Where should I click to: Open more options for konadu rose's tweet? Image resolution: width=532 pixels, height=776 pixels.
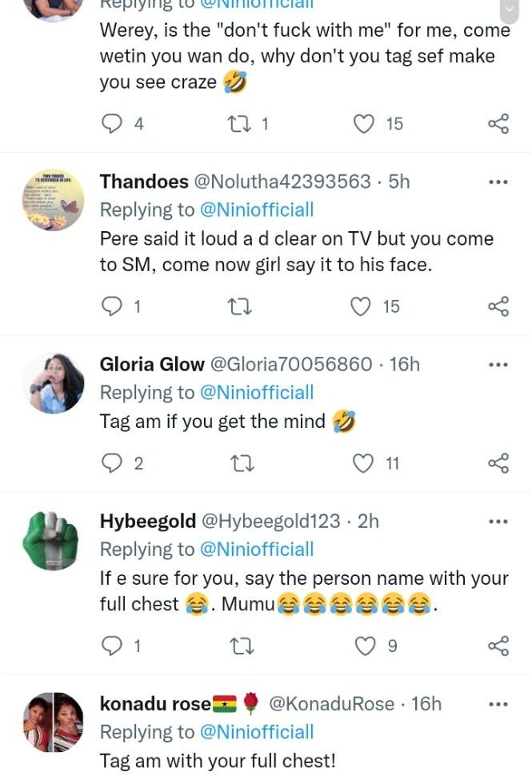coord(498,704)
